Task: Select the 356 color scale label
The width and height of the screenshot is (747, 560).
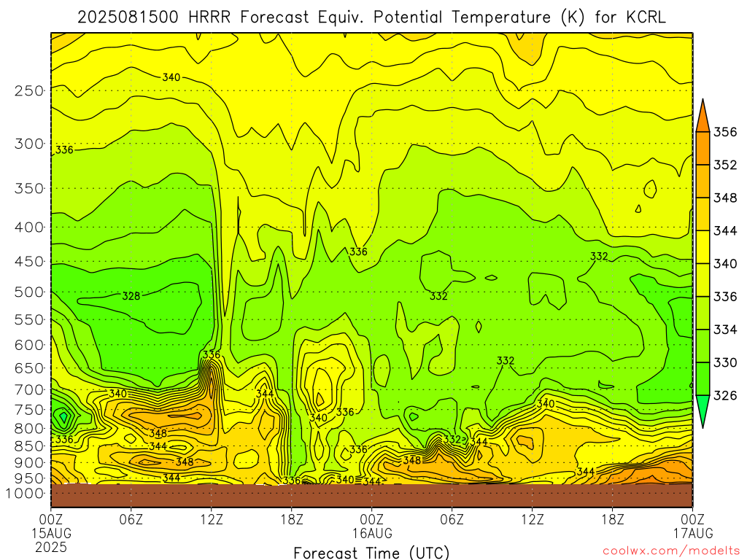Action: (x=726, y=132)
